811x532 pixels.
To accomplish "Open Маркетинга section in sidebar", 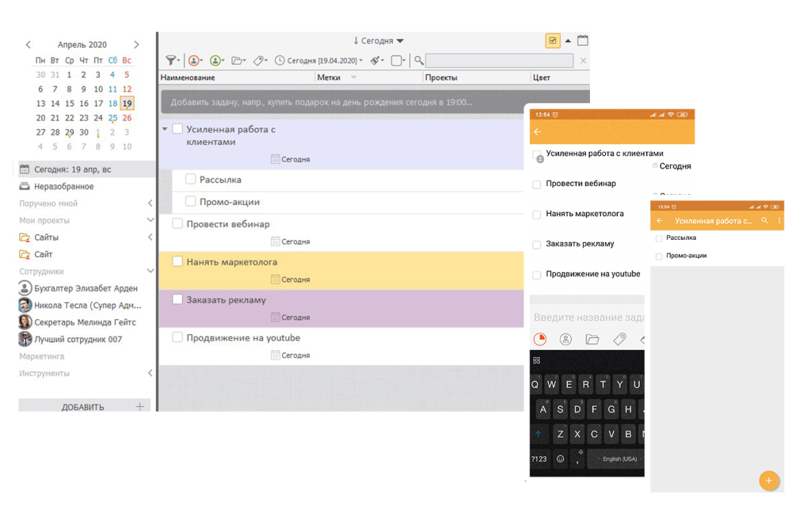I will (42, 356).
